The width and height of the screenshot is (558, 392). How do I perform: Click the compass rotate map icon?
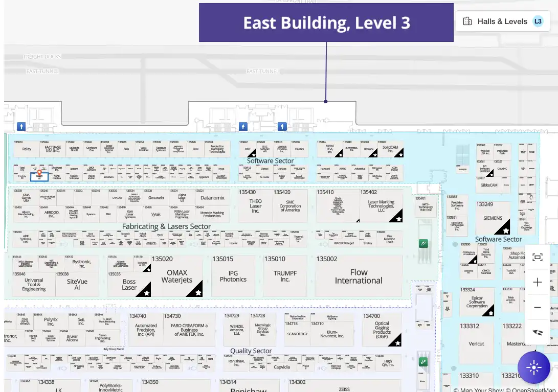[x=538, y=332]
